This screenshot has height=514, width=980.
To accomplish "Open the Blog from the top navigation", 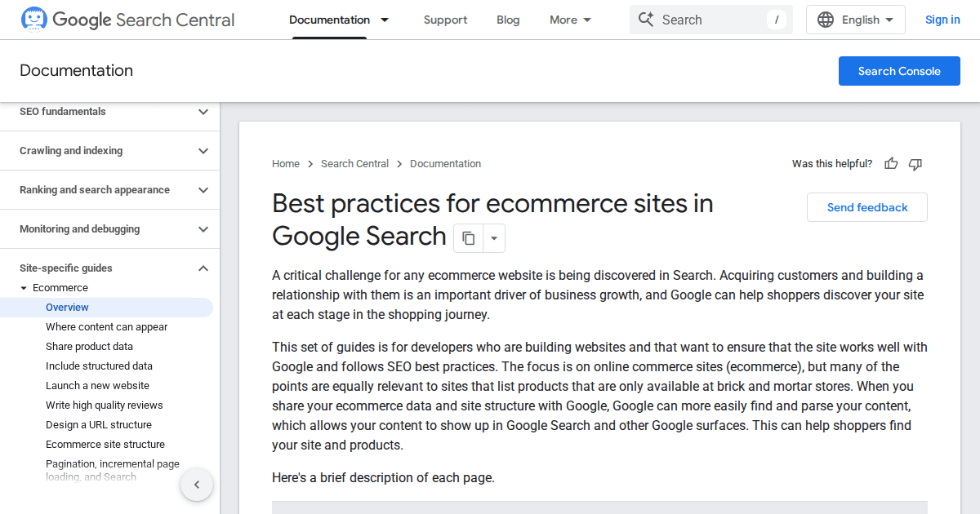I will point(508,19).
